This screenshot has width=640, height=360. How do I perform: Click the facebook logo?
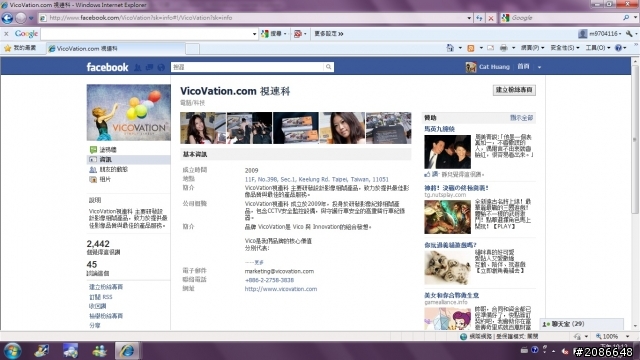click(x=107, y=67)
